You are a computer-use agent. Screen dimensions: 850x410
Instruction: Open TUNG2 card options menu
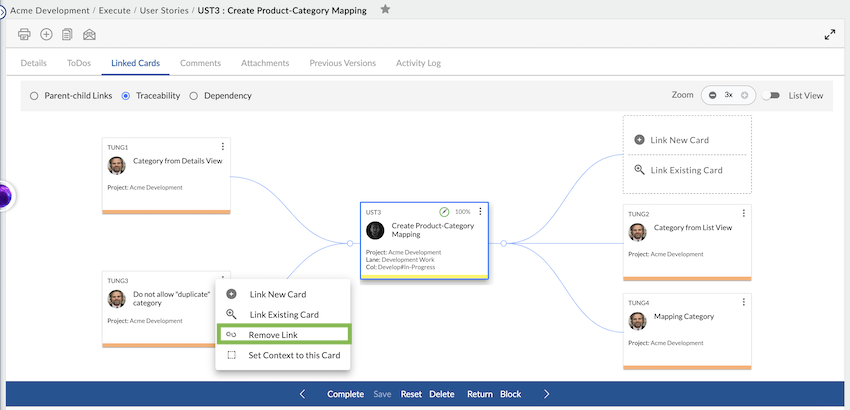coord(743,214)
